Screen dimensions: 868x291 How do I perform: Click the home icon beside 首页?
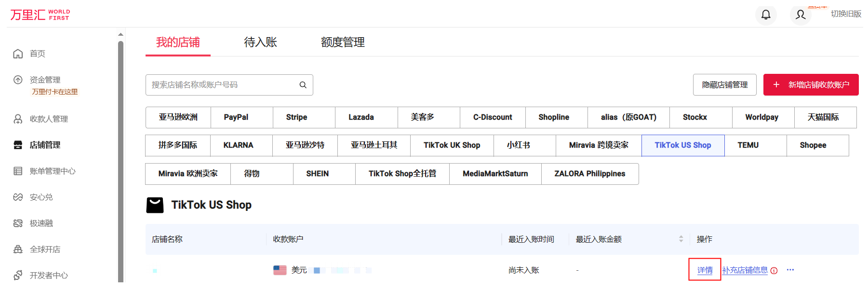click(x=18, y=54)
